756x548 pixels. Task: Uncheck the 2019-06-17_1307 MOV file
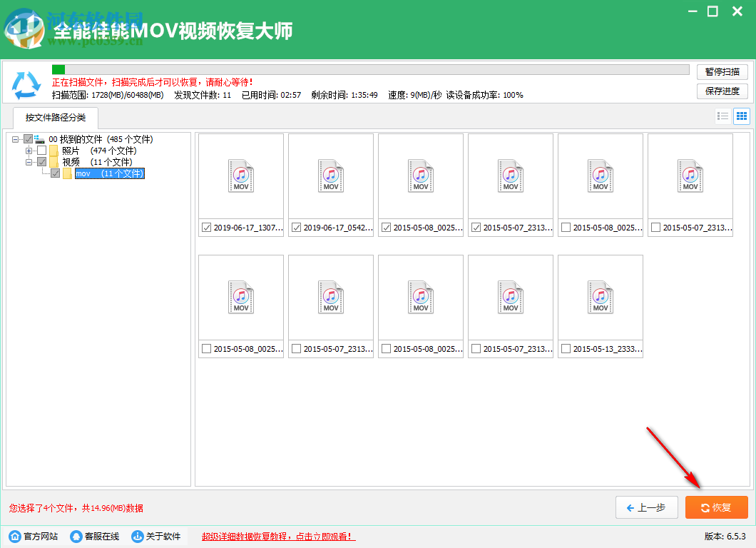tap(208, 228)
